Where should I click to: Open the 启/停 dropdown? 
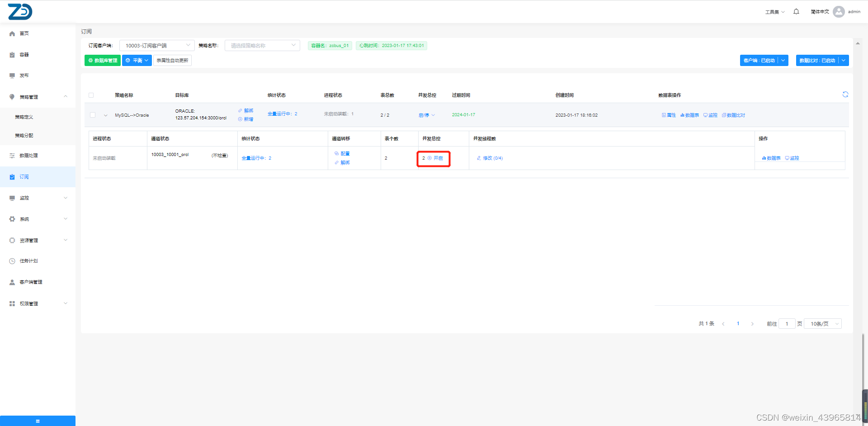[427, 115]
